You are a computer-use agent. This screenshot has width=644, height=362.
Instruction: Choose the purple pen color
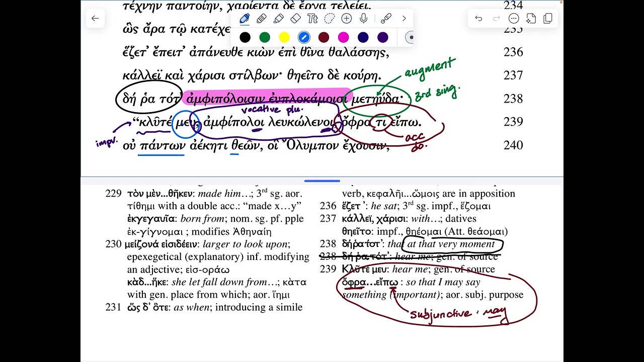(383, 37)
